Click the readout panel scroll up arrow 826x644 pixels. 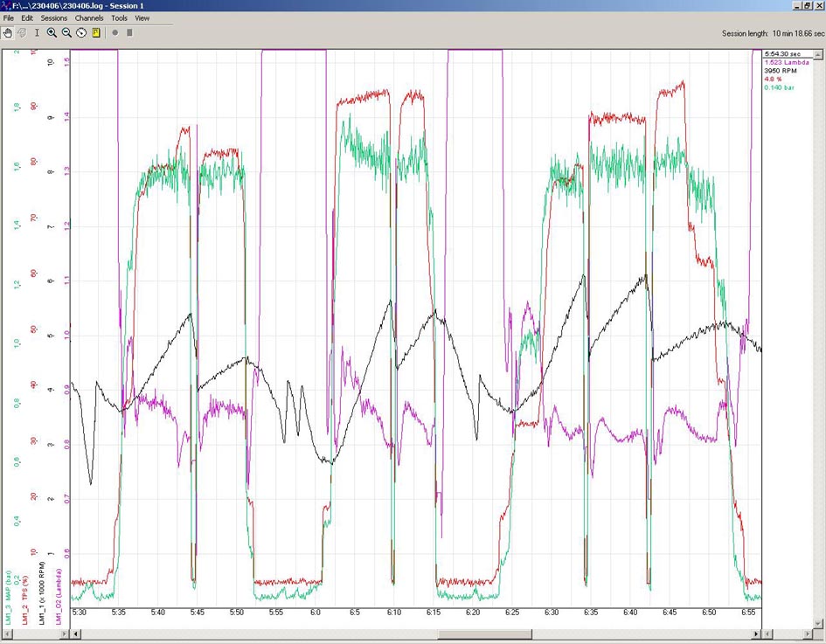tap(818, 54)
